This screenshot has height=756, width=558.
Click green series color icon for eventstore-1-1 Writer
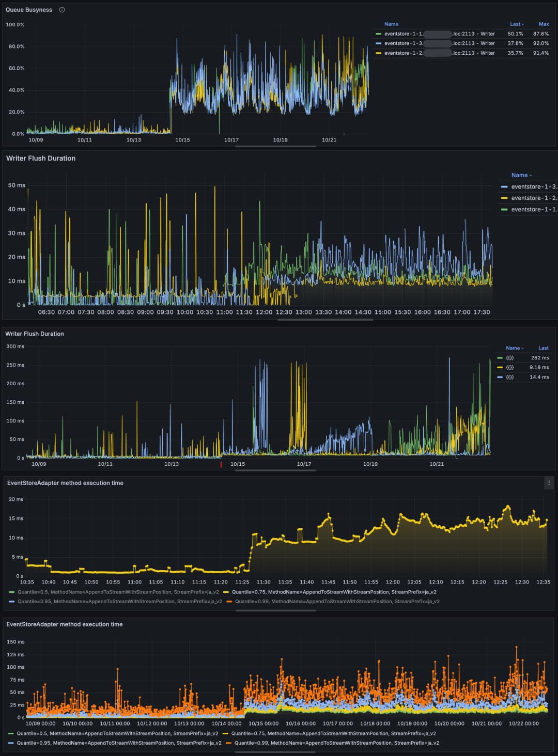click(379, 34)
